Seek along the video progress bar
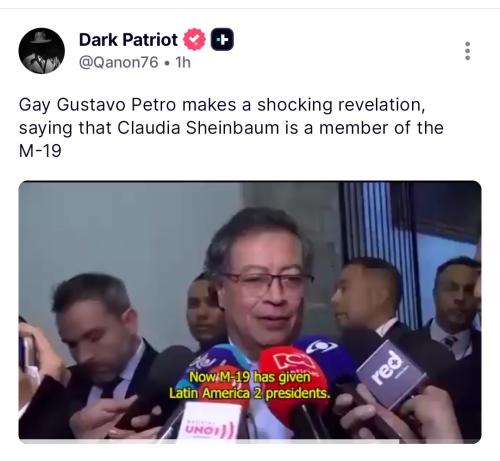Image resolution: width=500 pixels, height=461 pixels. [250, 441]
